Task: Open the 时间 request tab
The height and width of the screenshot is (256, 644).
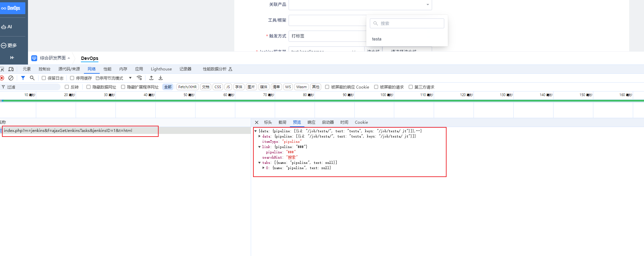Action: (x=344, y=122)
